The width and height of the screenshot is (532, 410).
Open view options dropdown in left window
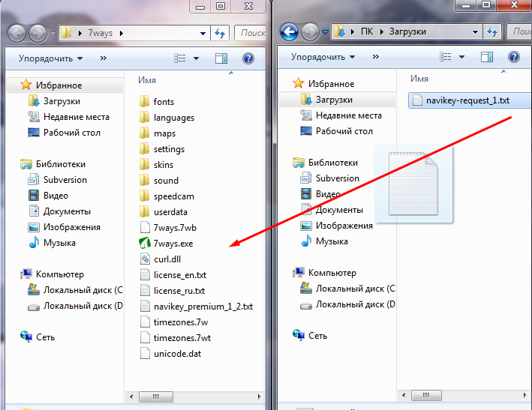(x=197, y=58)
